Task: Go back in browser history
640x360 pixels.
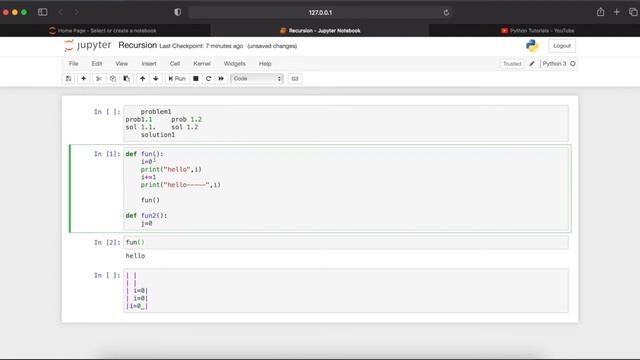Action: click(61, 12)
